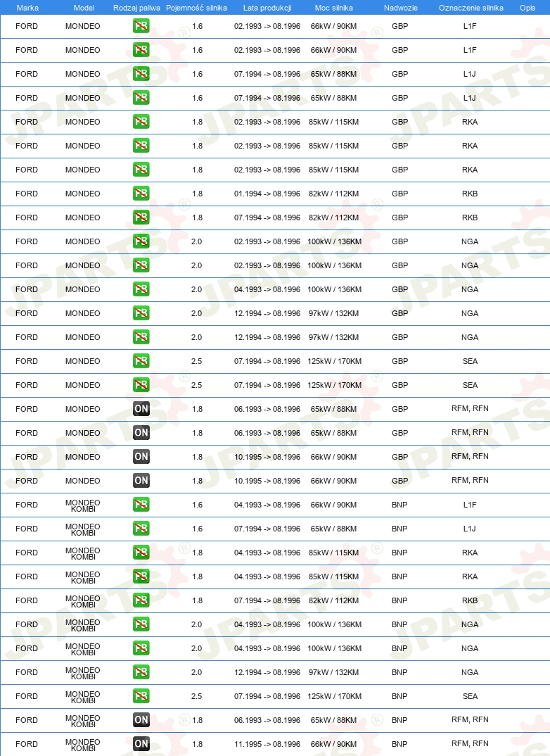Select 125kW / 170KM in Mondeo Kombi row
The image size is (550, 756).
pos(334,695)
